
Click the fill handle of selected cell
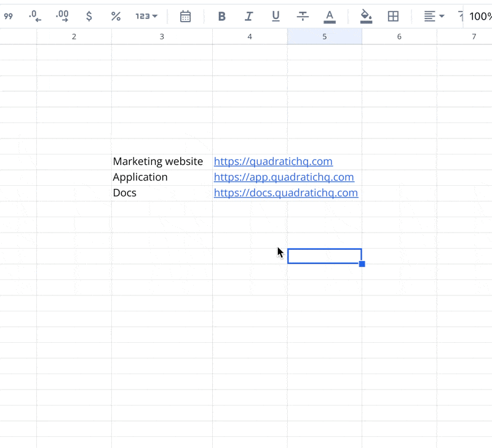click(x=362, y=264)
